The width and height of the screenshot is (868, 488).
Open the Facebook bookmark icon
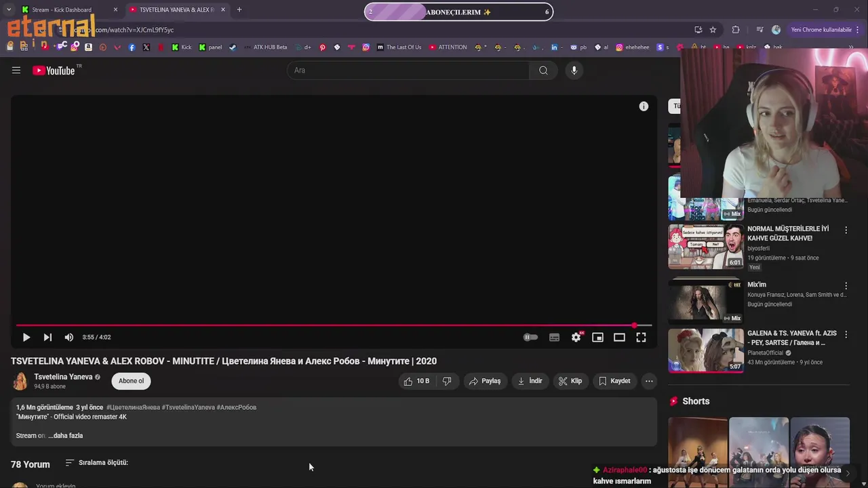(x=132, y=47)
